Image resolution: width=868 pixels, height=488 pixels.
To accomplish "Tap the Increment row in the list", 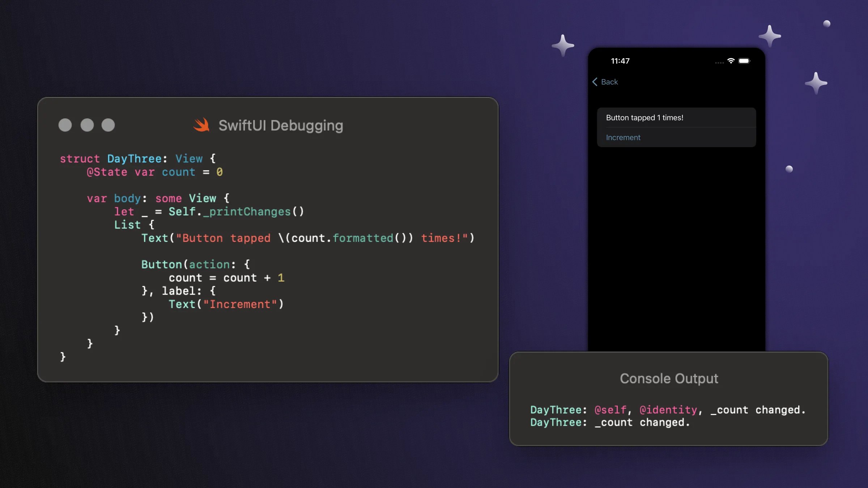I will (623, 137).
